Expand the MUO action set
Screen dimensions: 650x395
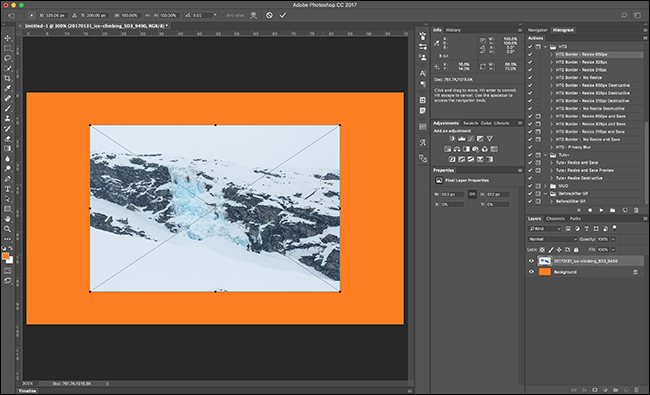coord(546,186)
